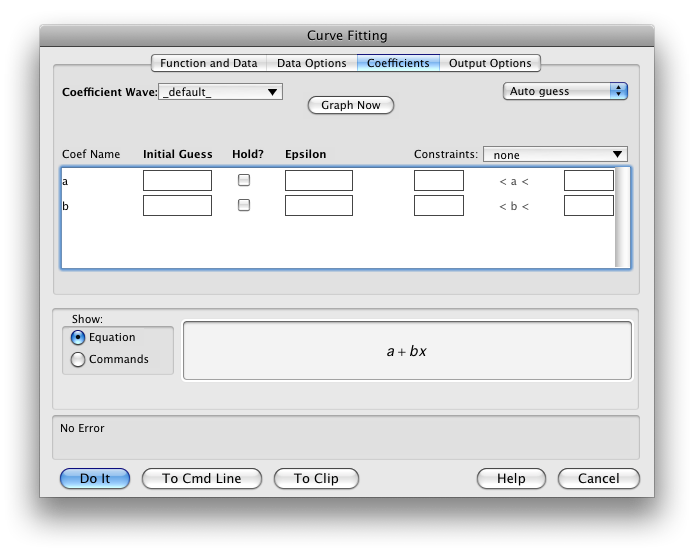Select the Commands radio button

(78, 359)
